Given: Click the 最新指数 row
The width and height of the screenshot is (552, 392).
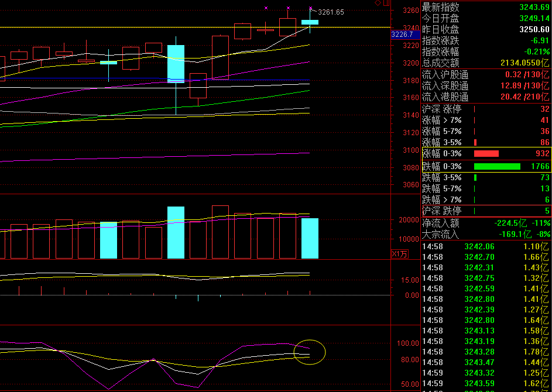Looking at the screenshot, I should [486, 7].
